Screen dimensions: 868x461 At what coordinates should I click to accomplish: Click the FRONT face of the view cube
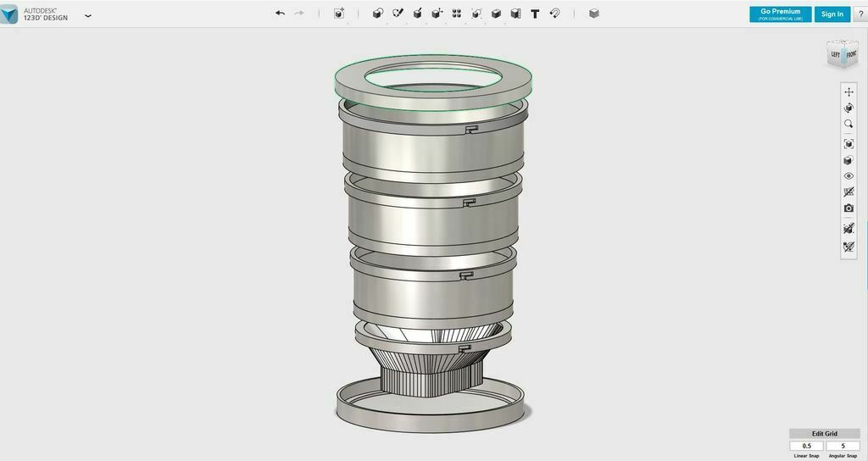click(850, 55)
